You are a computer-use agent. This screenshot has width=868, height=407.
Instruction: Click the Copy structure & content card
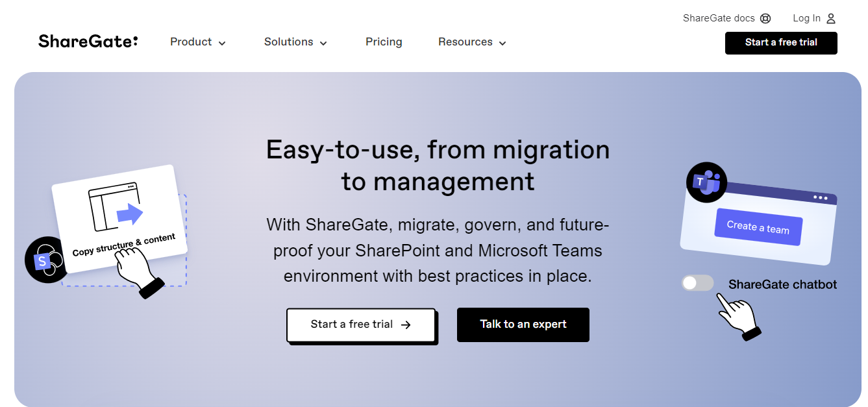(x=119, y=218)
